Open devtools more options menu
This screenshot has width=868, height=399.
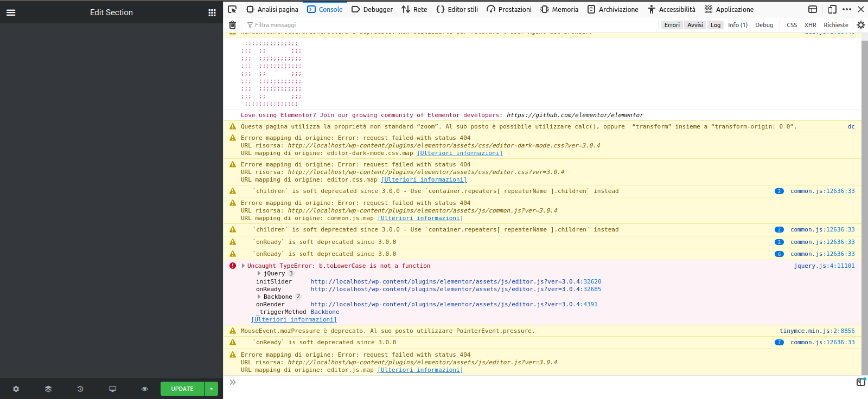(847, 9)
